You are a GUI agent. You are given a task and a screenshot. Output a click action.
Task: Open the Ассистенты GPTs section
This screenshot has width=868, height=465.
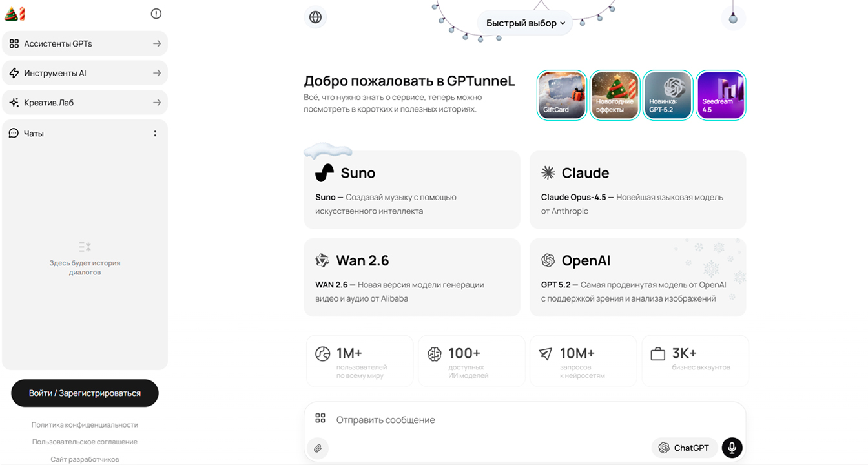[85, 43]
